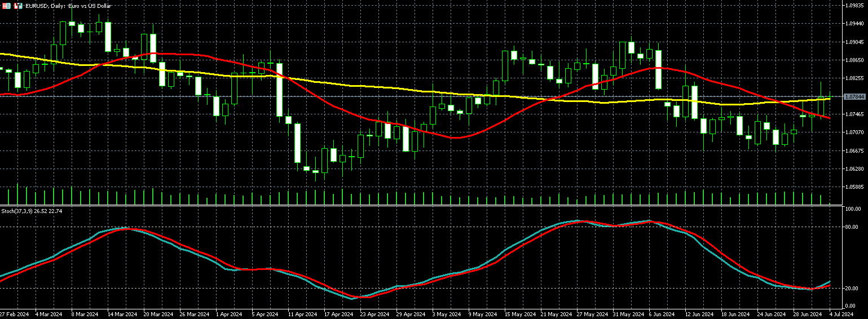Click the Stoch(37,3,9) indicator label
Image resolution: width=868 pixels, height=319 pixels.
click(32, 211)
